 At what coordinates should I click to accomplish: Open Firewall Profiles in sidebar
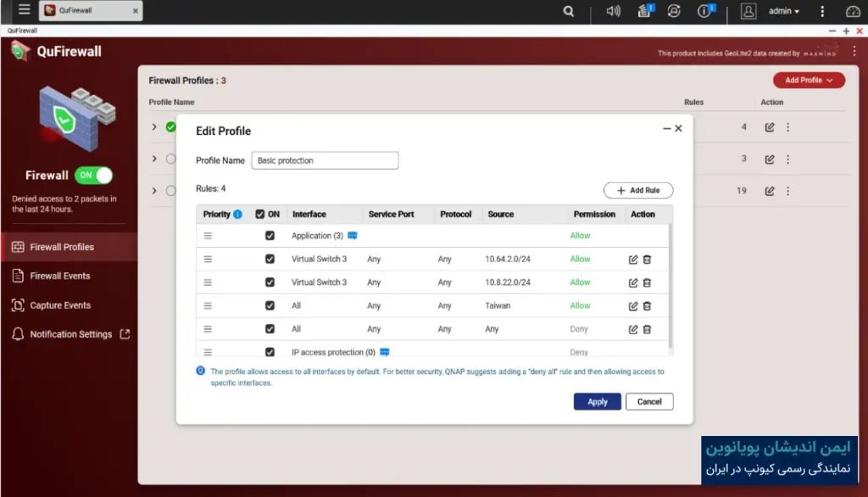click(70, 247)
